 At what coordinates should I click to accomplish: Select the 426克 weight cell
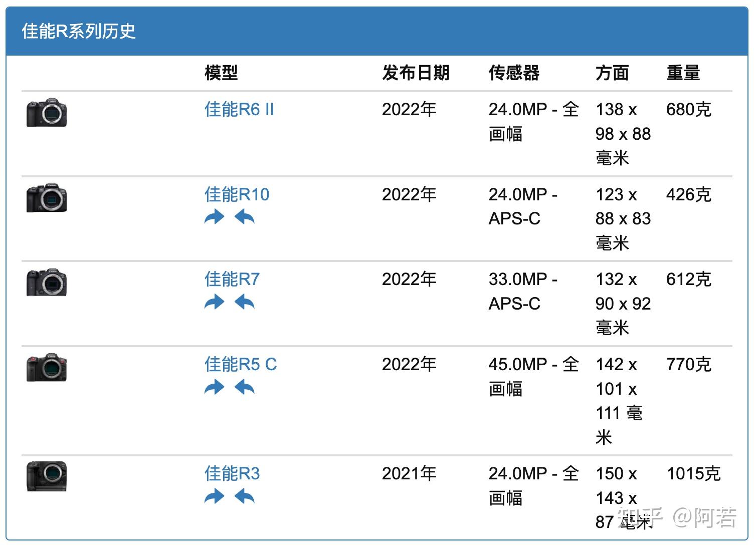[x=689, y=194]
